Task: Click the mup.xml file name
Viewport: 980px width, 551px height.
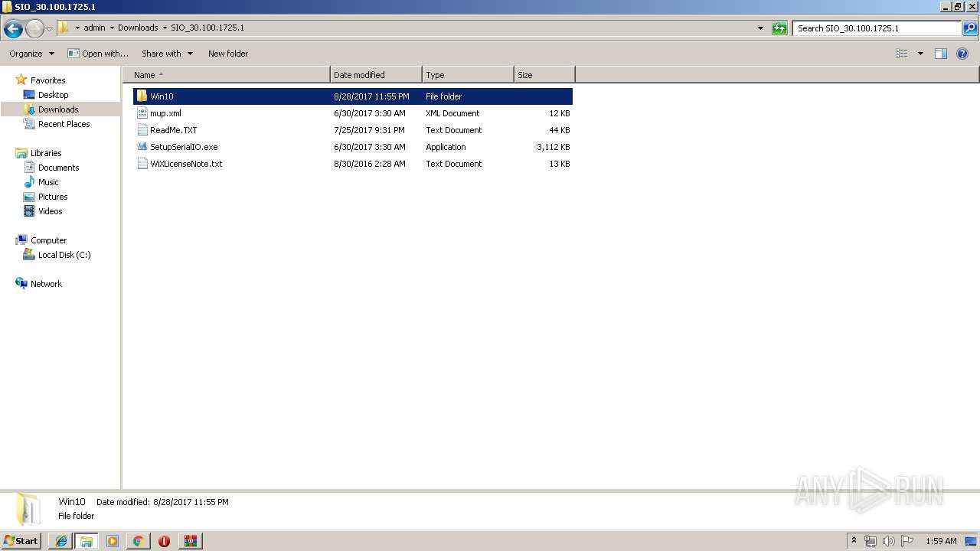Action: (165, 113)
